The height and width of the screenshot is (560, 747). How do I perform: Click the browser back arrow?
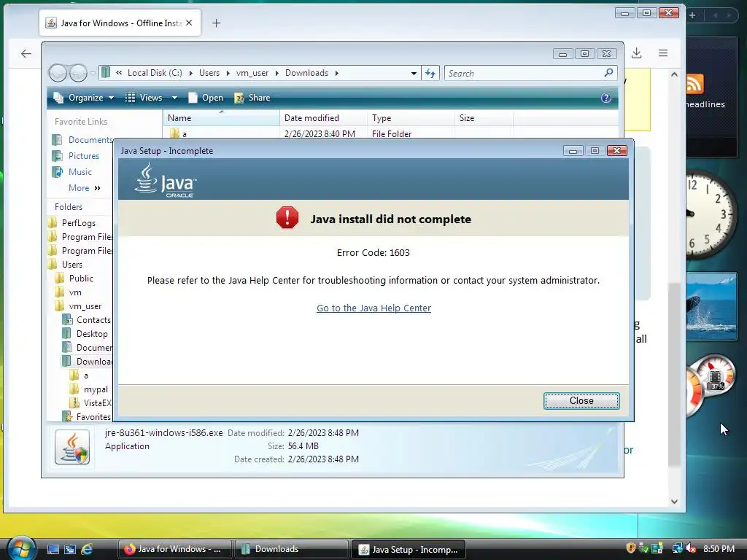(x=26, y=54)
